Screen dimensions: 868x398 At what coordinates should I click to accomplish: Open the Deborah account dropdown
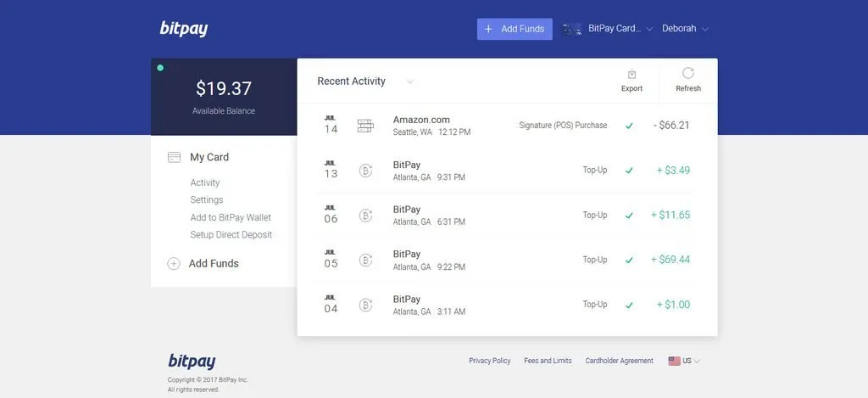pyautogui.click(x=685, y=29)
